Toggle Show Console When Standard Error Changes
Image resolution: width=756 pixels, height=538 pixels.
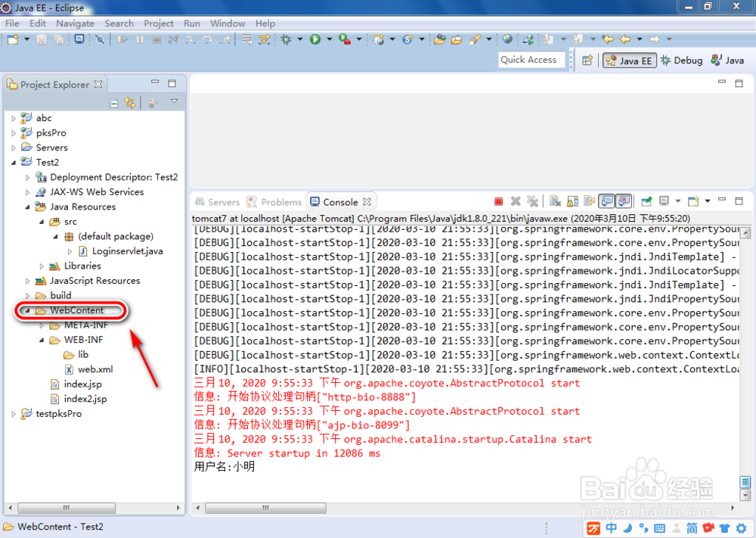(624, 201)
